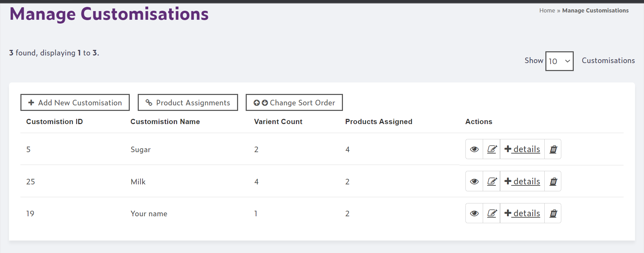
Task: Open Product Assignments
Action: coord(188,103)
